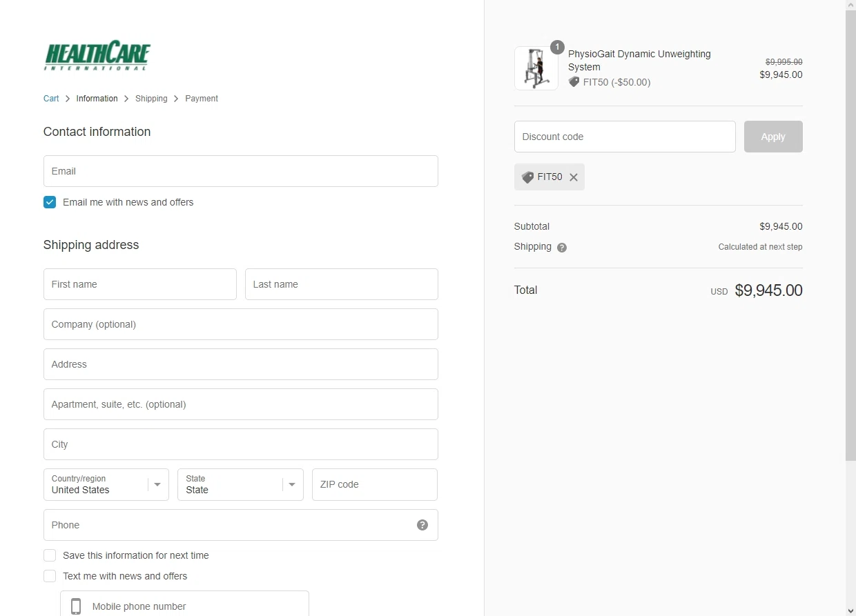Select the Information breadcrumb step
The width and height of the screenshot is (856, 616).
97,99
